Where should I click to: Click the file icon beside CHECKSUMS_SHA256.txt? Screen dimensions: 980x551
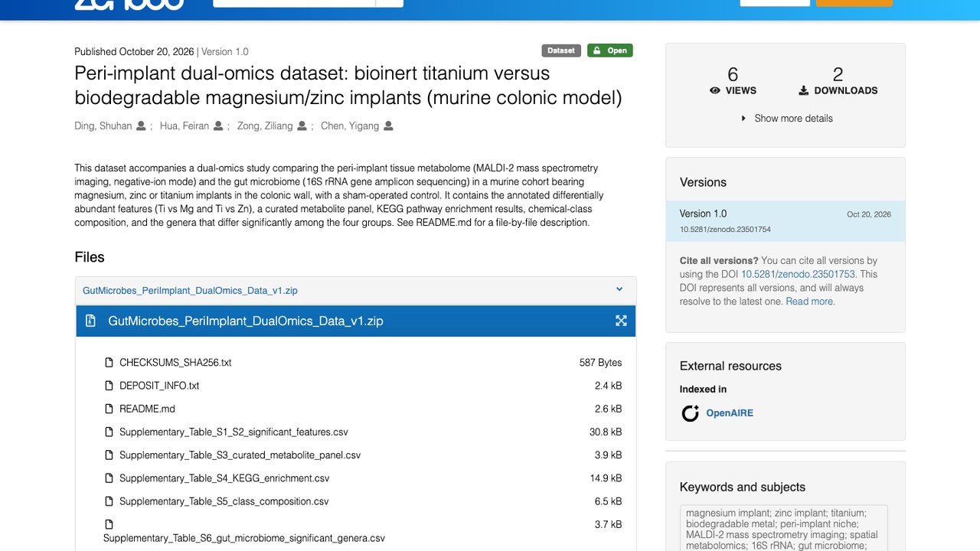(x=109, y=363)
